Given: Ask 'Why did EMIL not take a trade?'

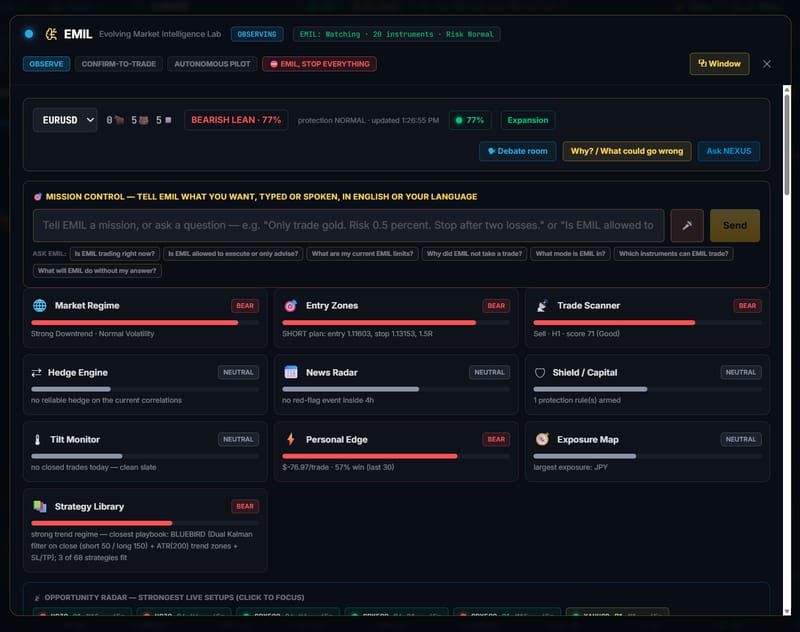Looking at the screenshot, I should pos(474,254).
